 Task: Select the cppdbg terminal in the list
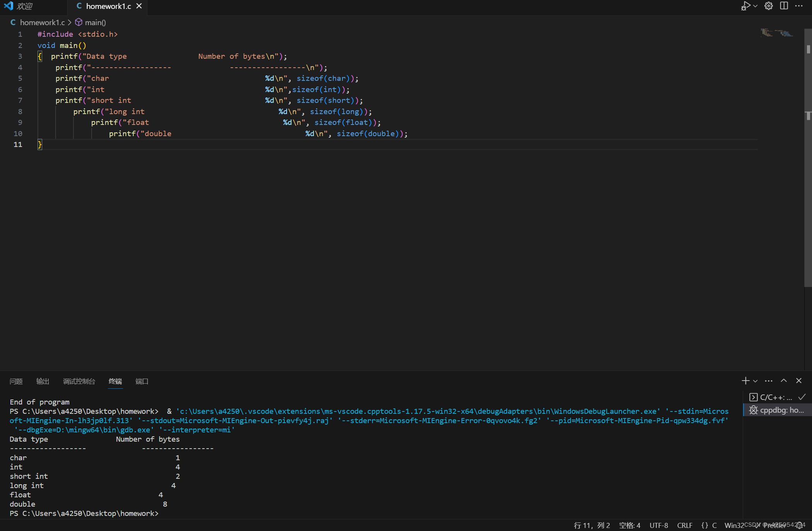pos(777,410)
